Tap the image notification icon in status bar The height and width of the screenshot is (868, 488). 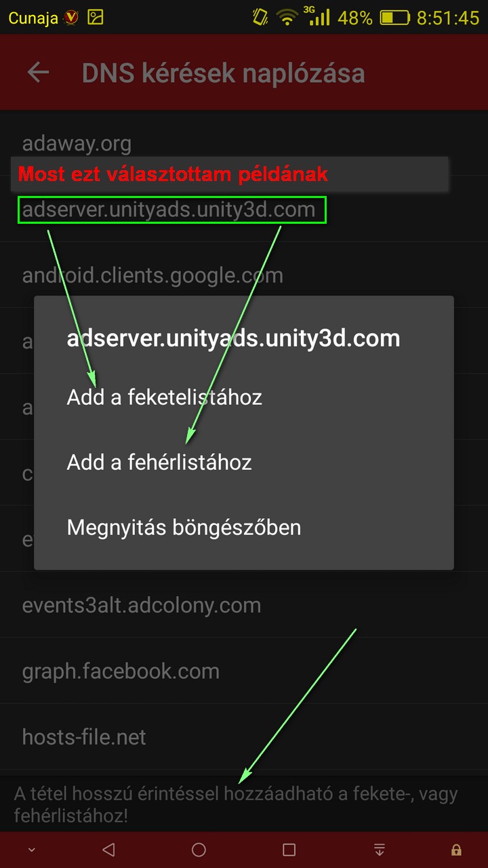tap(96, 18)
